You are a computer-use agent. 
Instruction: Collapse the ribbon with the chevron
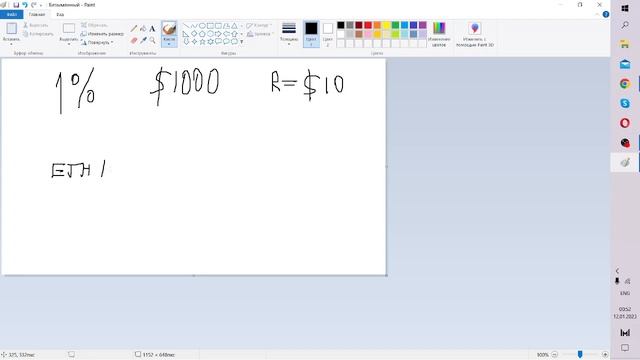pyautogui.click(x=598, y=14)
